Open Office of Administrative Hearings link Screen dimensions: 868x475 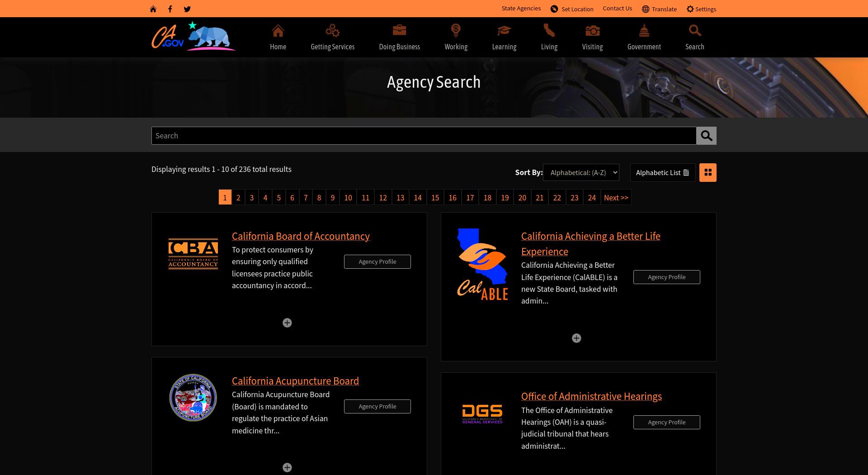(x=591, y=396)
